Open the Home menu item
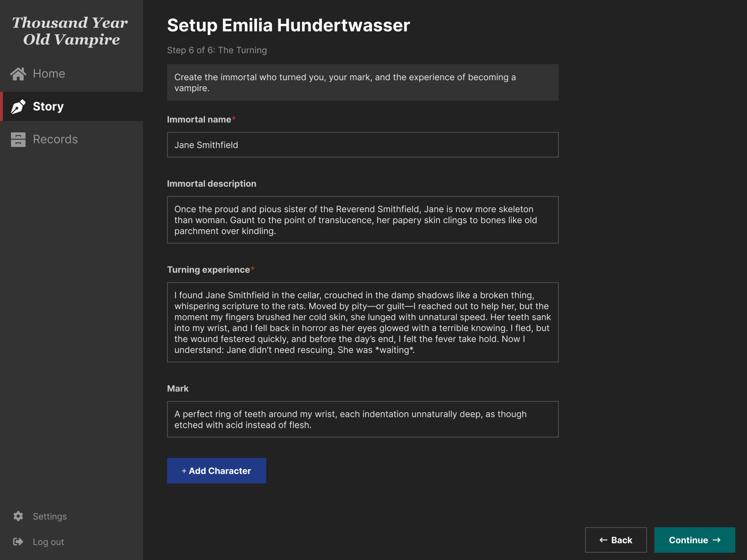Image resolution: width=747 pixels, height=560 pixels. point(71,73)
